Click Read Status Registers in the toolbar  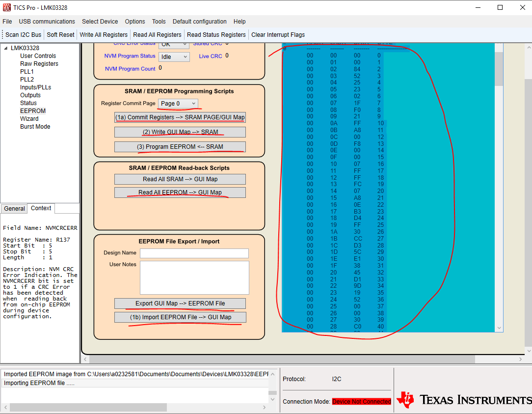pyautogui.click(x=216, y=35)
